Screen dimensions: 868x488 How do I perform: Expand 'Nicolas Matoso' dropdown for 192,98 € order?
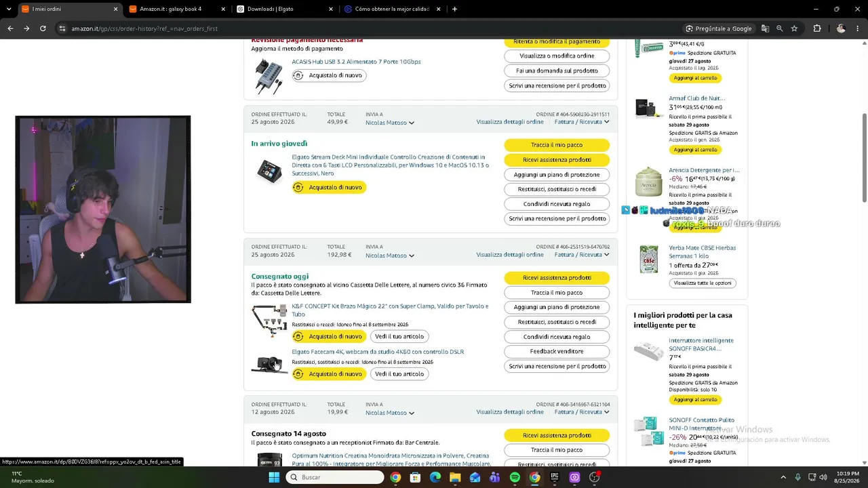tap(390, 256)
